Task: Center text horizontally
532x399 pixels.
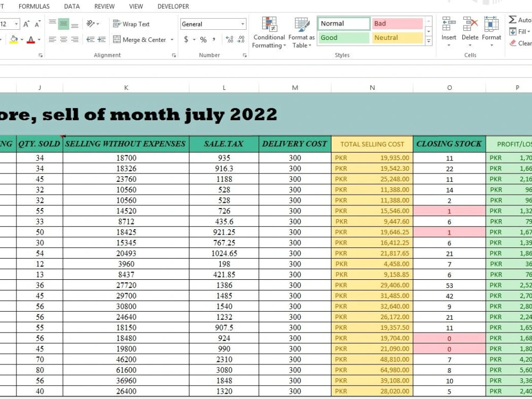Action: click(63, 40)
